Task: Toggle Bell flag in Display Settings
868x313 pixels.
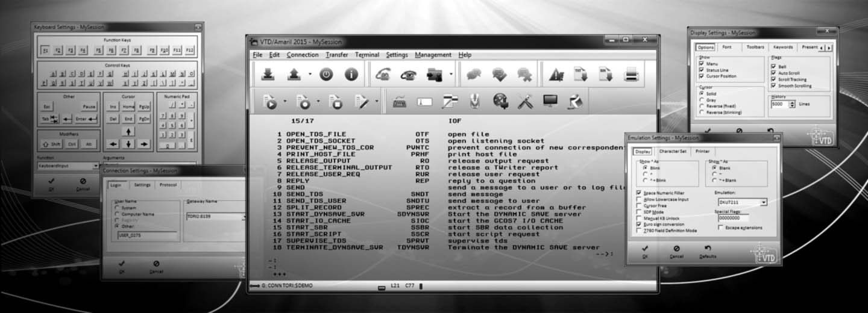Action: [x=774, y=66]
